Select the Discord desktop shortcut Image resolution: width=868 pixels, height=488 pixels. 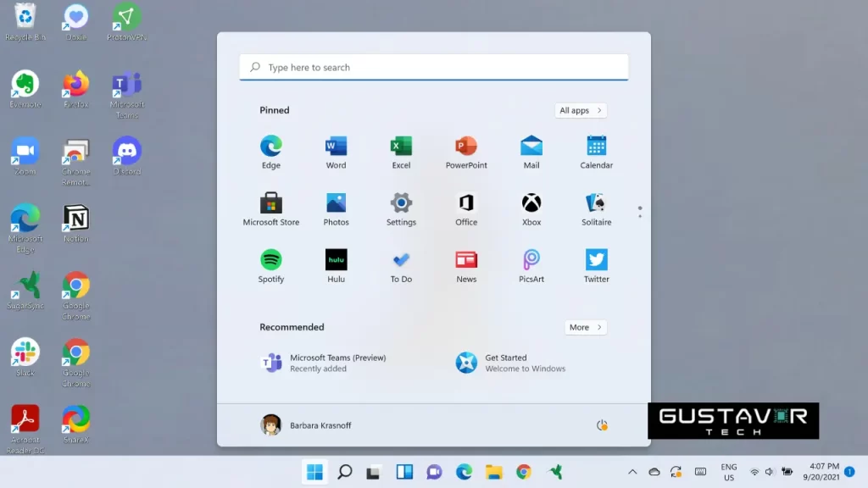127,157
